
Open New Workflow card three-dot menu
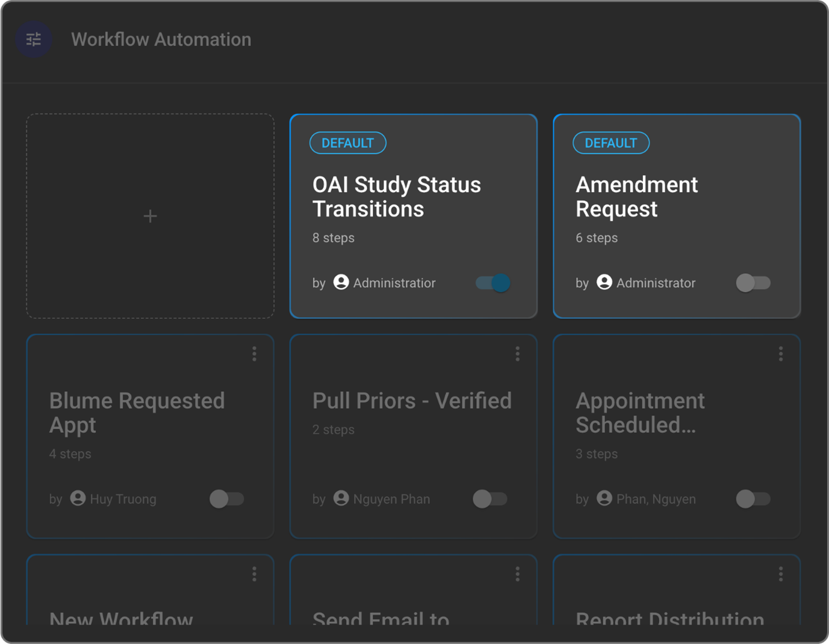pos(254,574)
